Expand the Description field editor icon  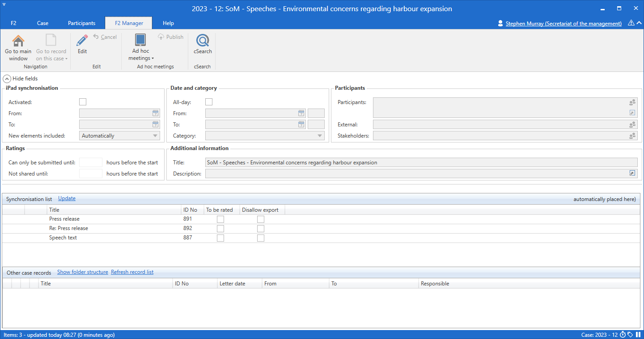tap(632, 173)
